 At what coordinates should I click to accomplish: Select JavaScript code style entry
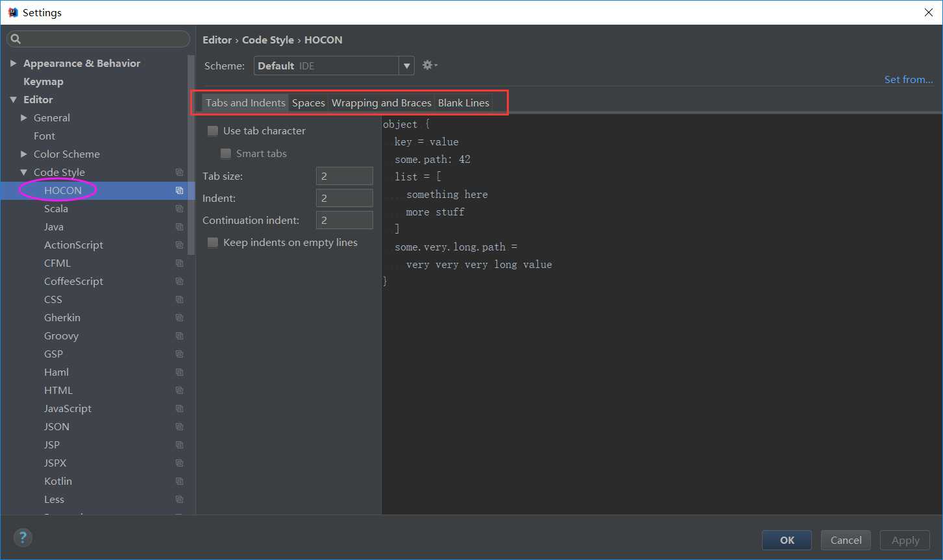(67, 408)
